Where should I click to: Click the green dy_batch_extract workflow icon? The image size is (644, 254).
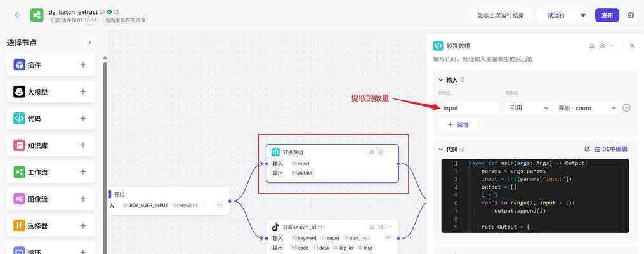pyautogui.click(x=37, y=15)
